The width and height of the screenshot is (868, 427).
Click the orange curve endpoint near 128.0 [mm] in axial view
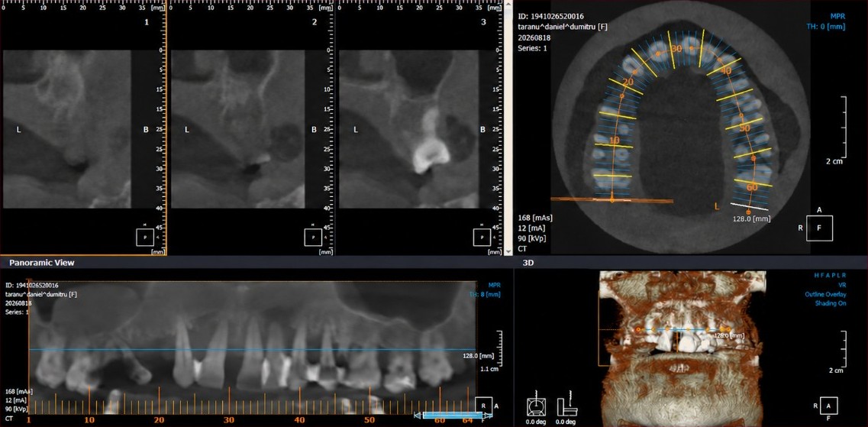[x=748, y=212]
